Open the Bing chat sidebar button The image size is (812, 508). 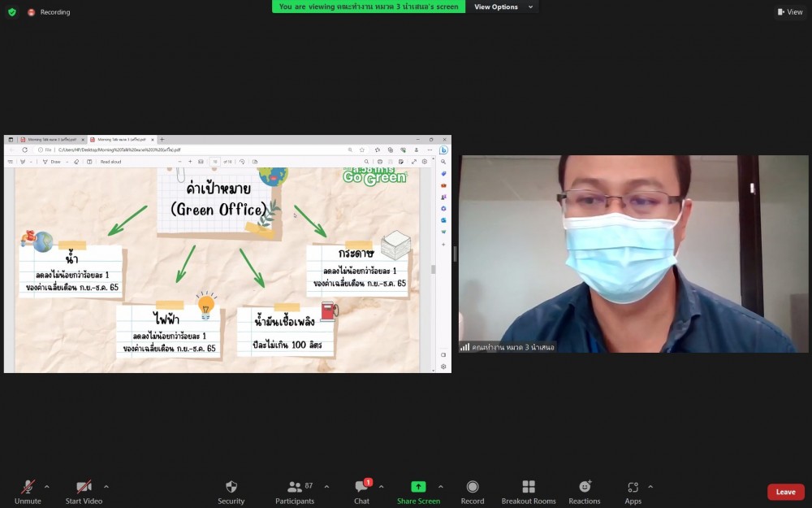[443, 150]
